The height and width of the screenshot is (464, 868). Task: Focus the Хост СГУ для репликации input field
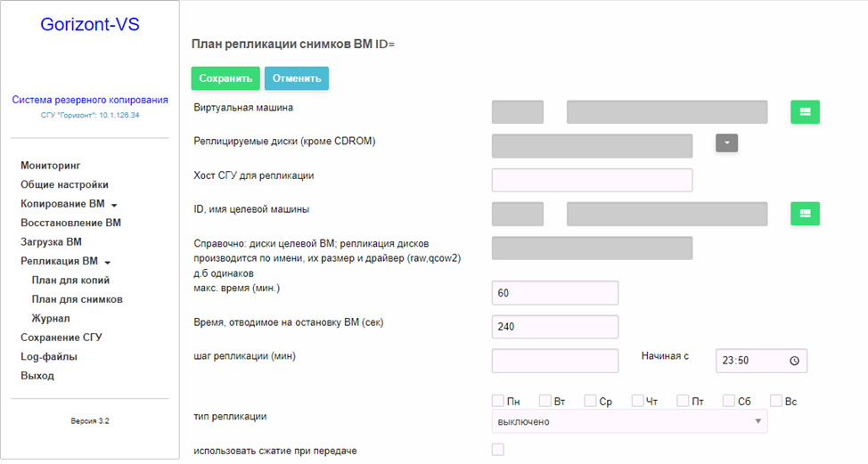[x=592, y=180]
